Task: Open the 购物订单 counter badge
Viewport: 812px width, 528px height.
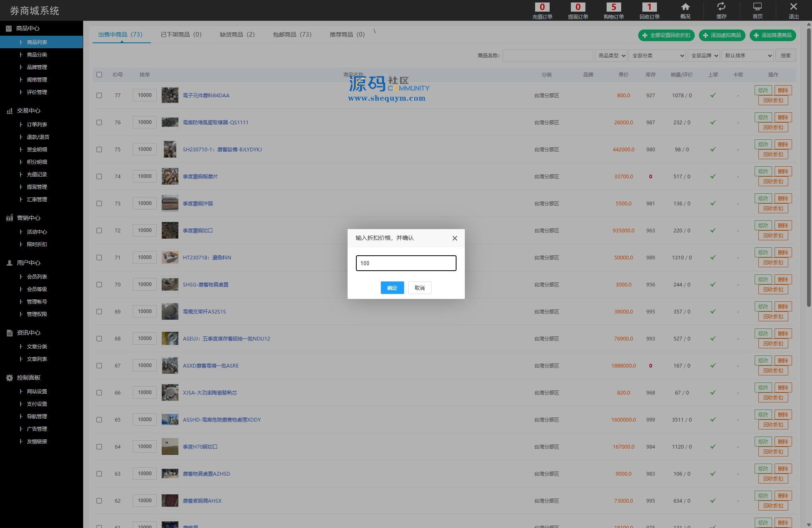Action: pos(614,7)
